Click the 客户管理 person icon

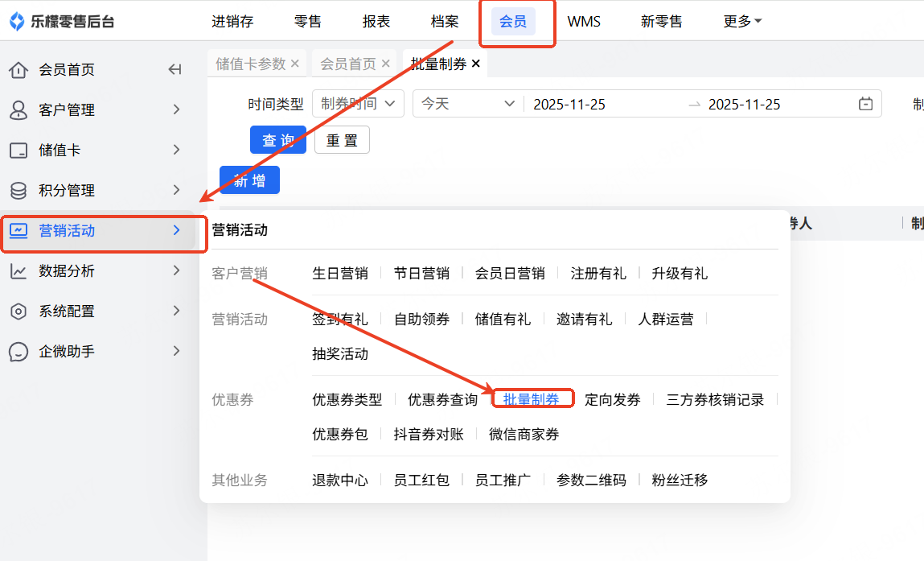(18, 109)
